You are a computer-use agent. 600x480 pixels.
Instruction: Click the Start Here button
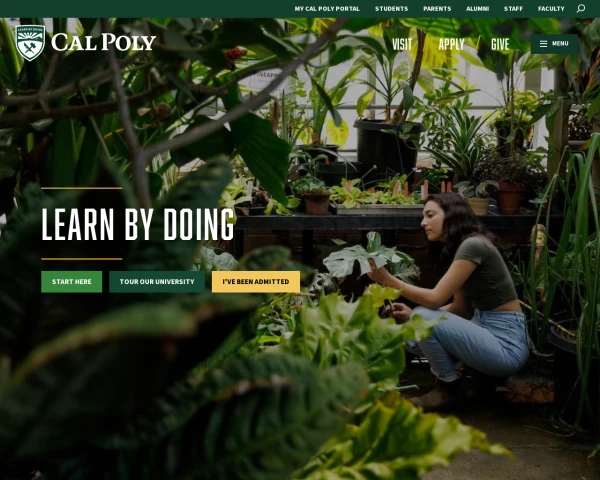point(72,282)
